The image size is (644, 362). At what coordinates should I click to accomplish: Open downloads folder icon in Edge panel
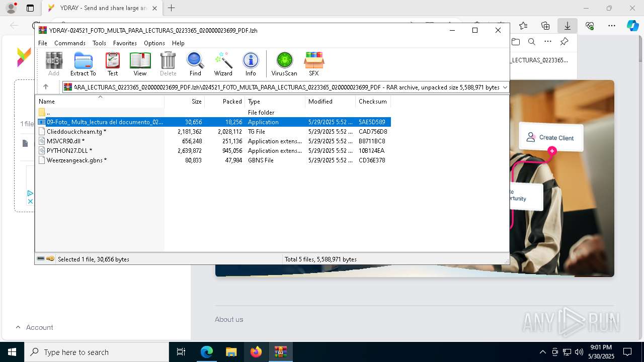[x=516, y=42]
